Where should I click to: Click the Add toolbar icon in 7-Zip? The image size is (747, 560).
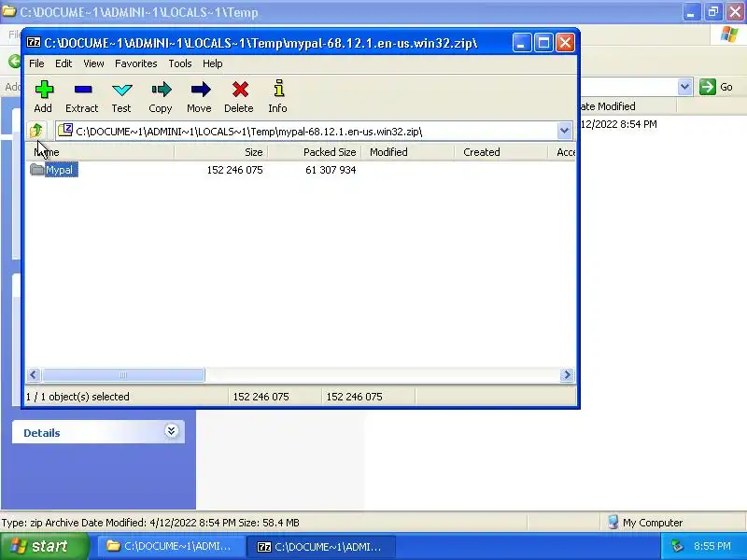[x=44, y=90]
